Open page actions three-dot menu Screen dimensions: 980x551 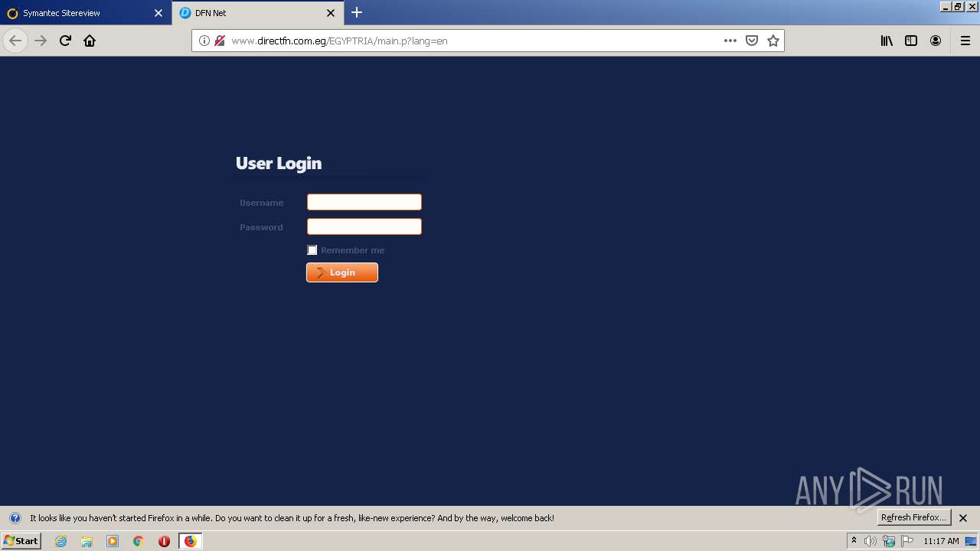[730, 41]
